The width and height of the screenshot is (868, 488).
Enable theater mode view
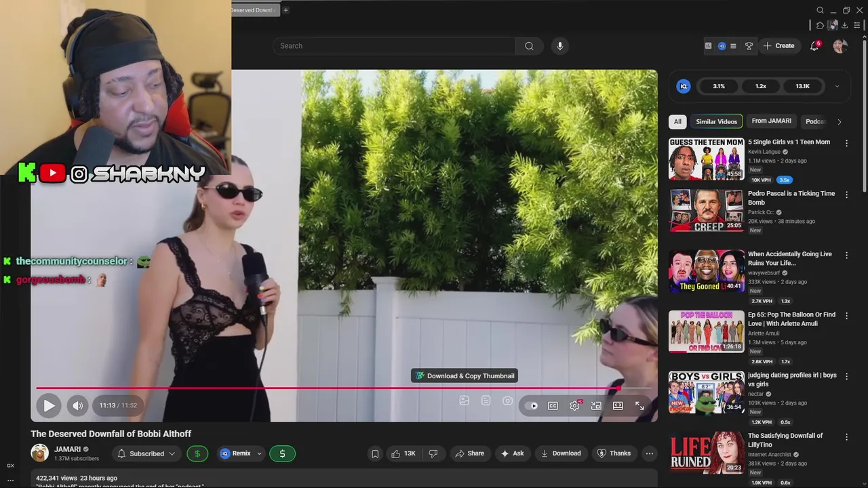[x=618, y=406]
